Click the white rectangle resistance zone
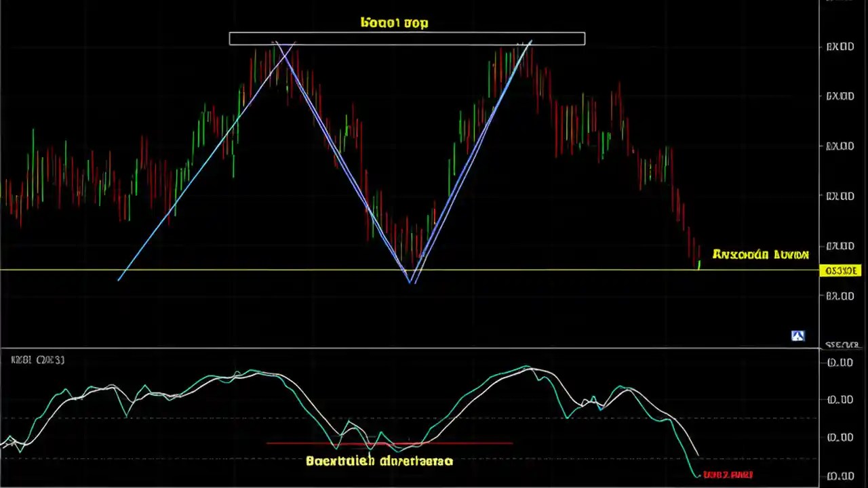This screenshot has height=488, width=868. tap(407, 38)
